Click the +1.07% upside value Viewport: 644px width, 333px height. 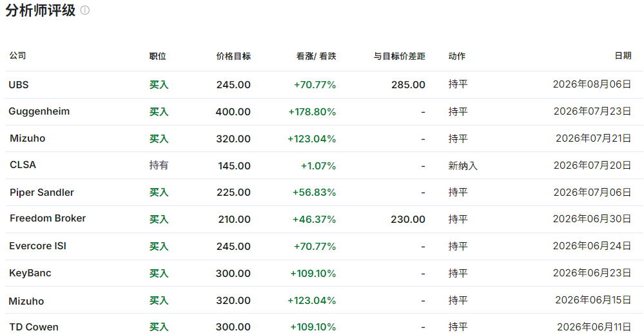(x=318, y=166)
